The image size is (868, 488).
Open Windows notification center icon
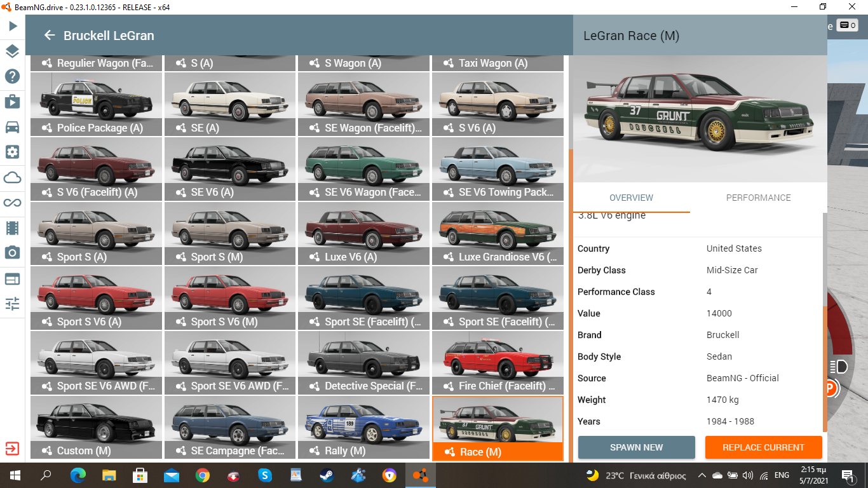pos(848,475)
